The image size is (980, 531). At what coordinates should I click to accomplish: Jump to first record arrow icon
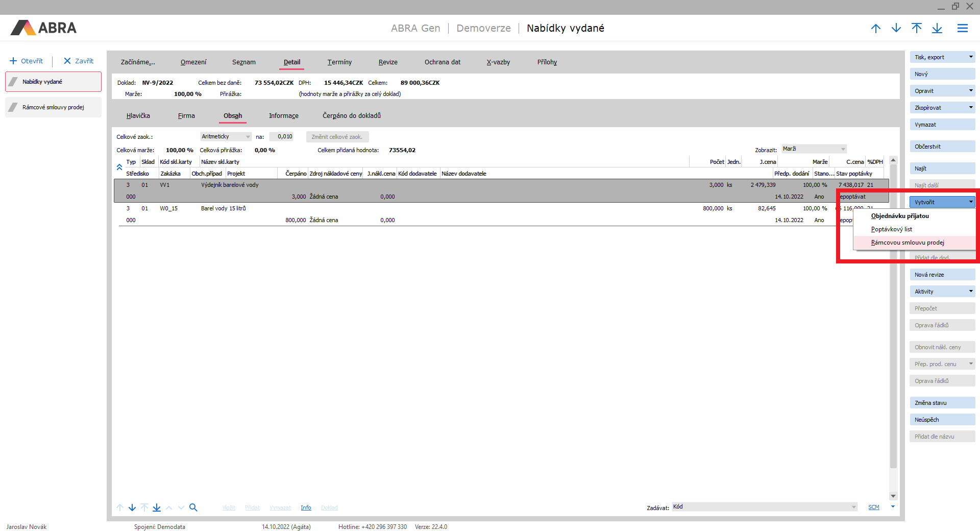(x=917, y=29)
